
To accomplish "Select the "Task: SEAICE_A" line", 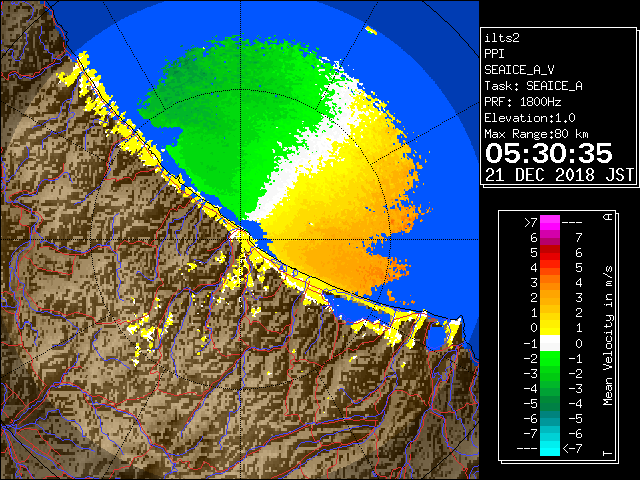I will point(533,86).
